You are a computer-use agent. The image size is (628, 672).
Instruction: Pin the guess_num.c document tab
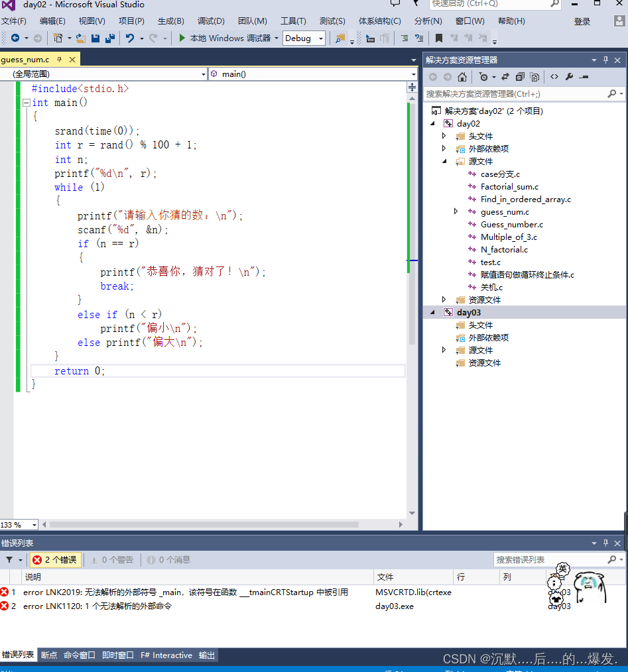pyautogui.click(x=58, y=59)
